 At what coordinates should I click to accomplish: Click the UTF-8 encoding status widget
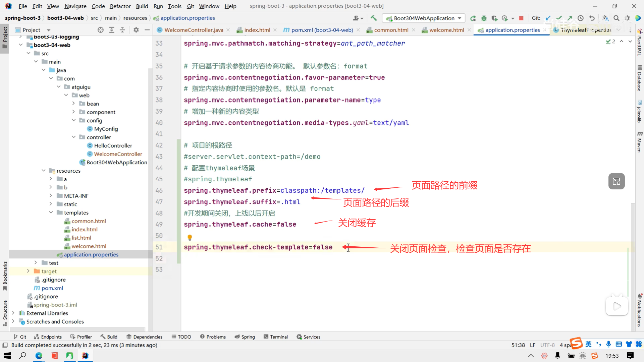[547, 345]
